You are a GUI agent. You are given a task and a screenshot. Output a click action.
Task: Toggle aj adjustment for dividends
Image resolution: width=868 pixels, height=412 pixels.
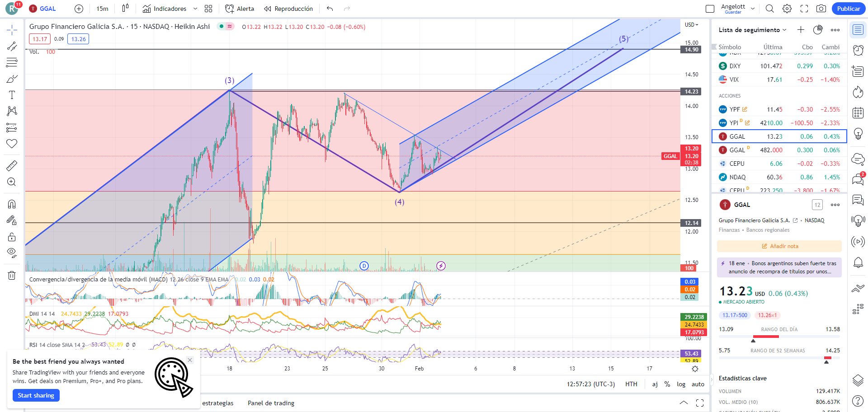click(655, 384)
